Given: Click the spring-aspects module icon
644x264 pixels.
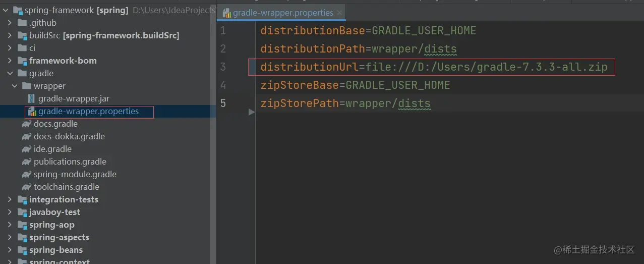Looking at the screenshot, I should coord(22,237).
